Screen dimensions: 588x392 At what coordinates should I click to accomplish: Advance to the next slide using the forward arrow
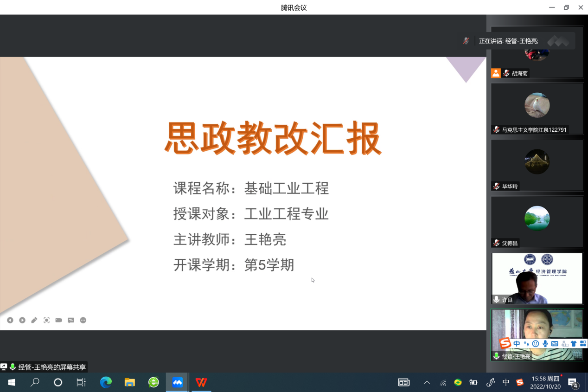pyautogui.click(x=22, y=320)
